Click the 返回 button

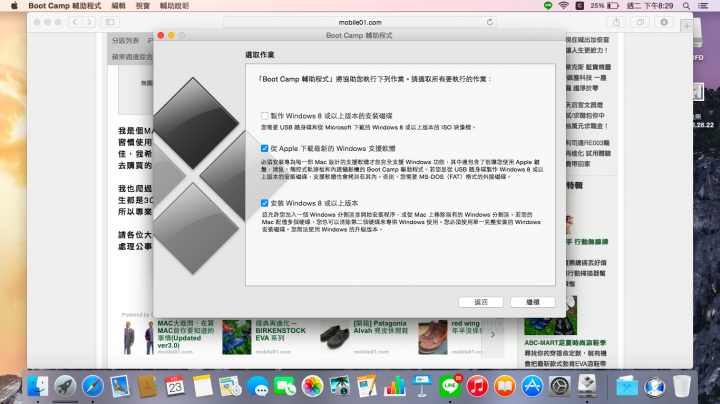[481, 302]
